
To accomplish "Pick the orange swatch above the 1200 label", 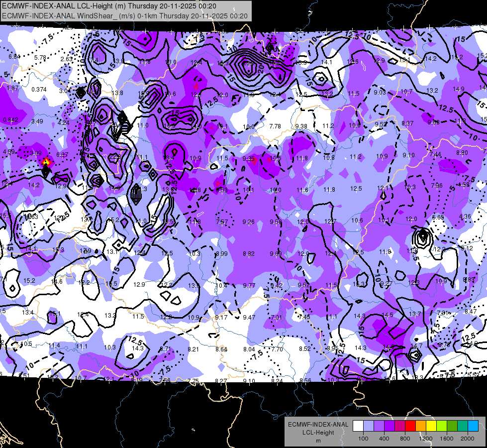I will pyautogui.click(x=421, y=426).
